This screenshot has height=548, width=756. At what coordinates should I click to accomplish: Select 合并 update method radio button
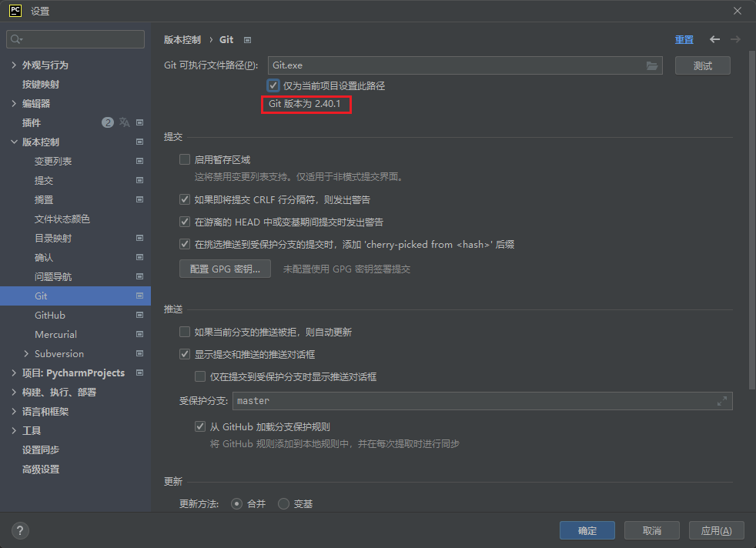[236, 503]
